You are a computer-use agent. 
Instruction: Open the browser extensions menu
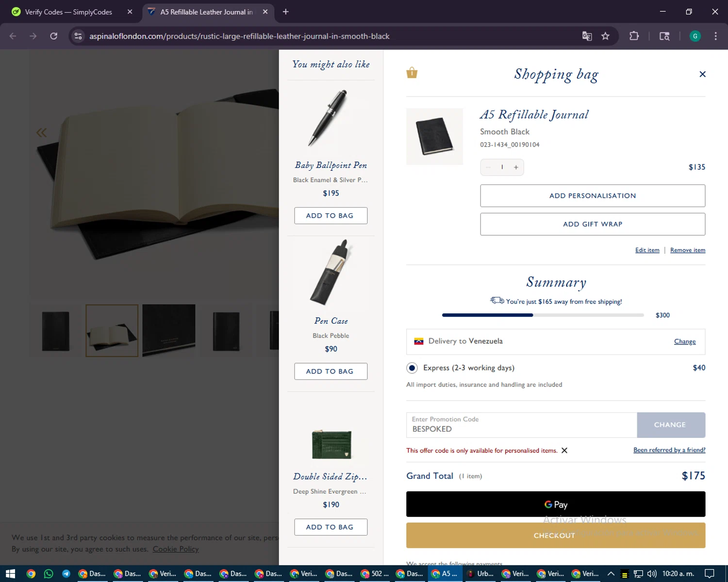click(x=634, y=36)
